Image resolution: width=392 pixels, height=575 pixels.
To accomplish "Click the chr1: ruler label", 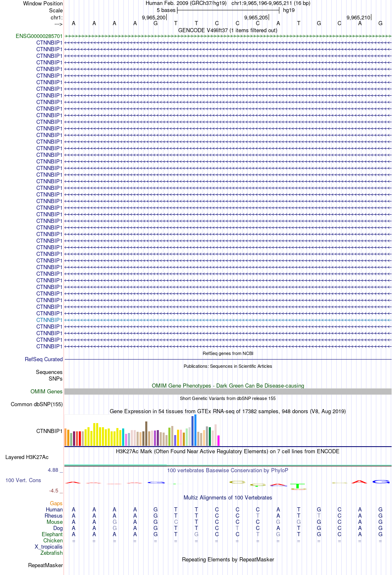I will click(x=57, y=18).
